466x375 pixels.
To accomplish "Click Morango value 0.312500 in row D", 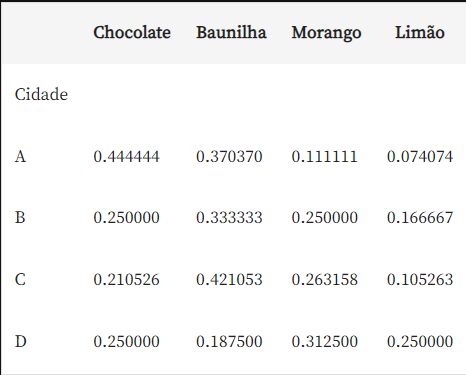I will click(325, 342).
